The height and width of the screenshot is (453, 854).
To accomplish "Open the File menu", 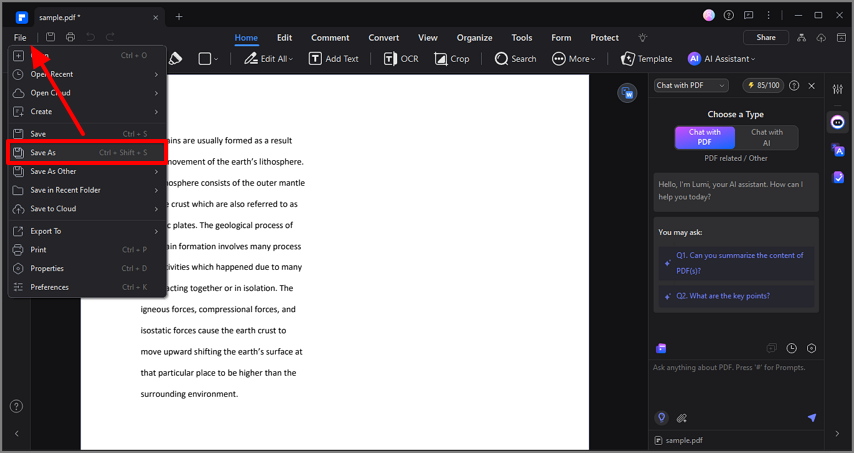I will [x=20, y=38].
